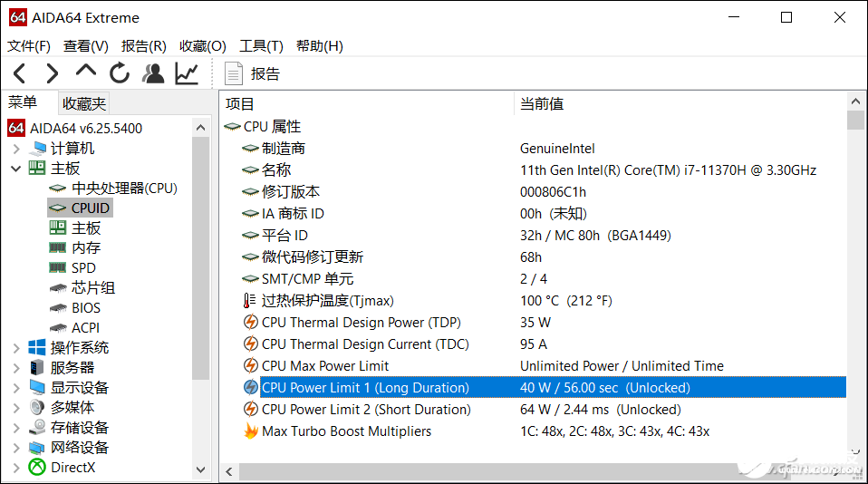This screenshot has height=484, width=868.
Task: Switch to the 收藏夹 tab
Action: 83,103
